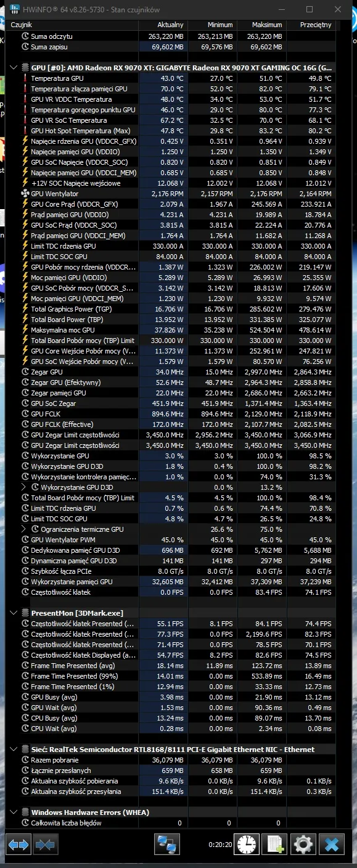This screenshot has height=868, width=357.
Task: Click circle icon of GPU Busy (avg)
Action: click(x=25, y=697)
